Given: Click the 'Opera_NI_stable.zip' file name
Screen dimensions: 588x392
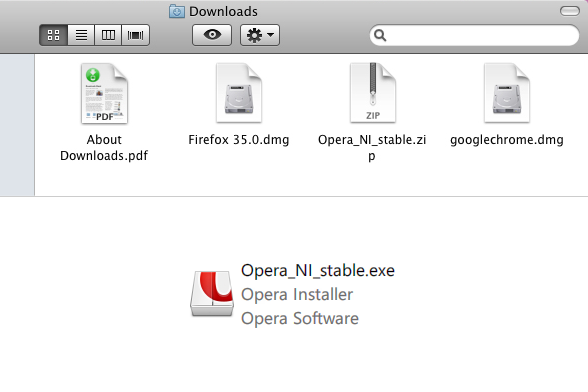Looking at the screenshot, I should pos(372,147).
